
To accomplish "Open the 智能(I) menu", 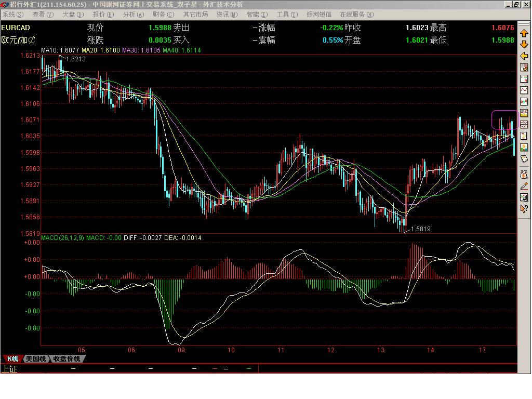I will (x=257, y=15).
